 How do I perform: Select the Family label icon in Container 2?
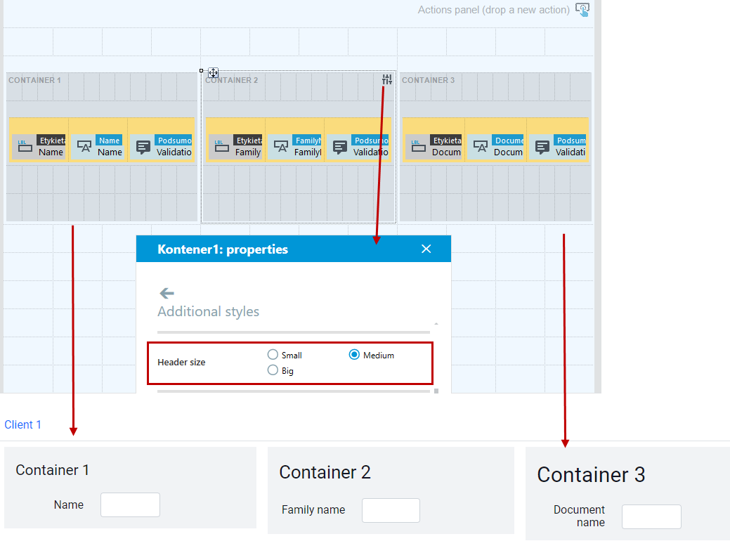click(222, 147)
